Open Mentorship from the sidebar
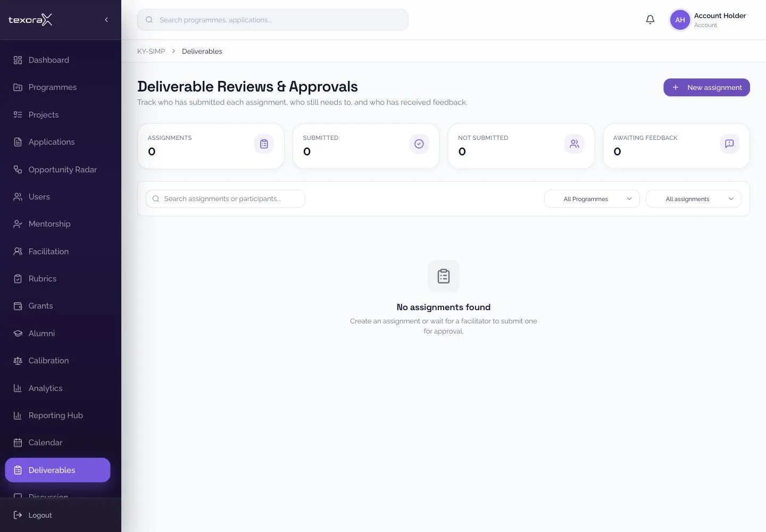Image resolution: width=766 pixels, height=532 pixels. (57, 224)
